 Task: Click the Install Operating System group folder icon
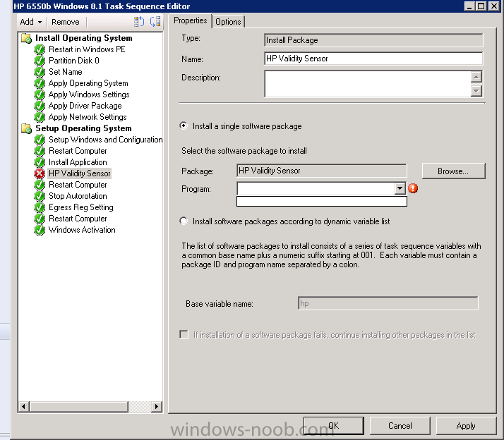27,38
